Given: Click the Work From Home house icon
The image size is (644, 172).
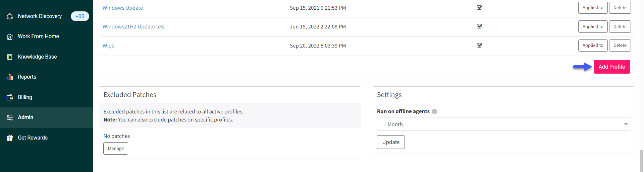Looking at the screenshot, I should (10, 36).
